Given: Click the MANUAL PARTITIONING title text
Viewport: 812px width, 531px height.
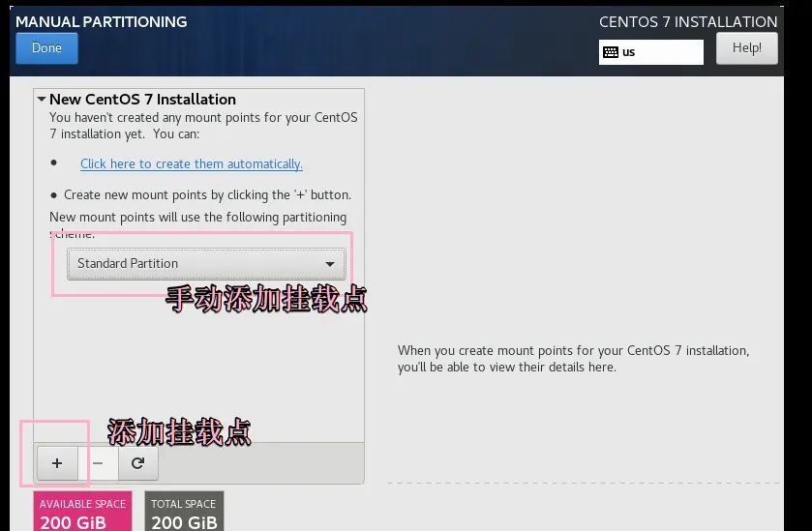Looking at the screenshot, I should coord(102,21).
